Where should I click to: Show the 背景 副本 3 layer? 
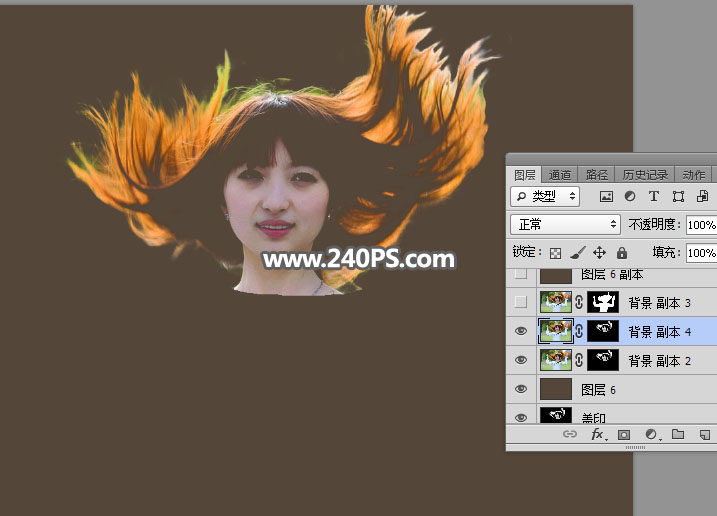tap(520, 302)
